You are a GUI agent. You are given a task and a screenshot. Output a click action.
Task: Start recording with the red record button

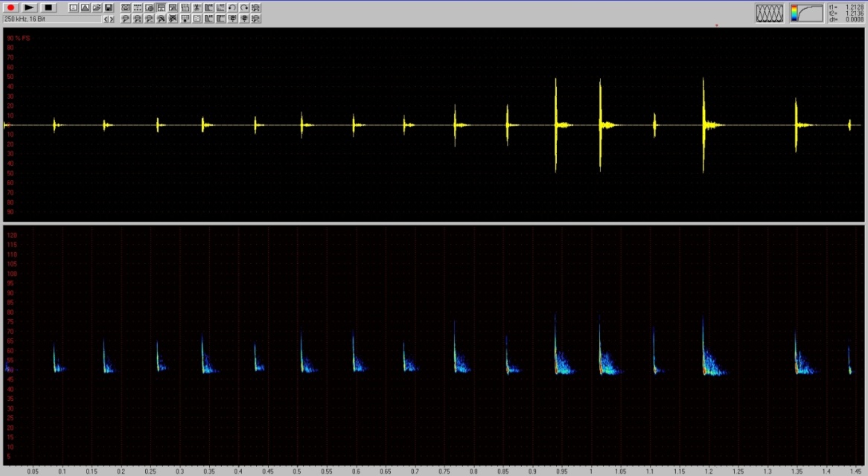click(11, 7)
